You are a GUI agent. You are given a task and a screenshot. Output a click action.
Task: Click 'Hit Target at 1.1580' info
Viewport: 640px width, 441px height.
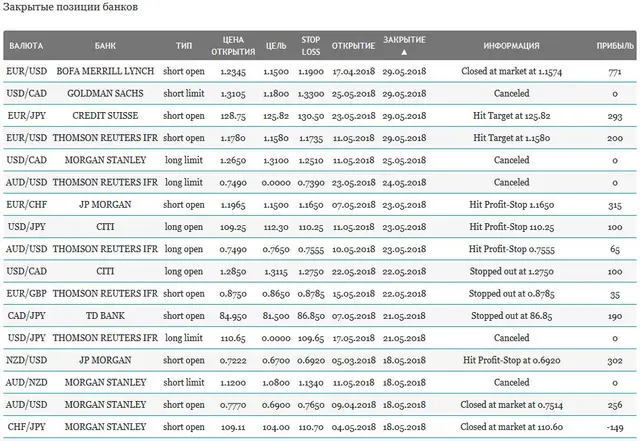pyautogui.click(x=511, y=138)
